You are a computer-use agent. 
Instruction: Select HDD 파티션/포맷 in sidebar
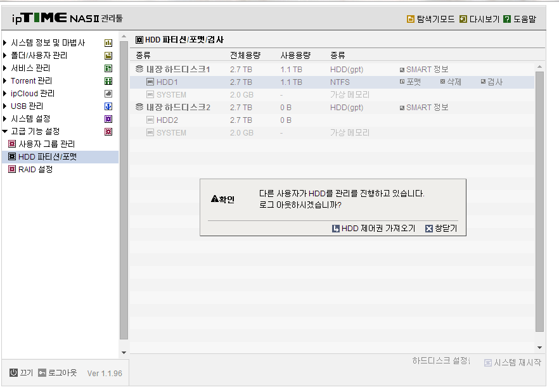coord(60,157)
